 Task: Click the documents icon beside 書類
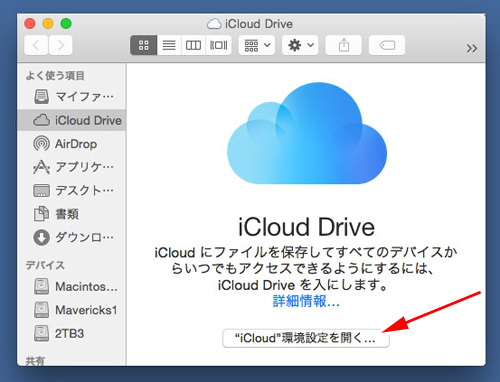click(x=41, y=214)
